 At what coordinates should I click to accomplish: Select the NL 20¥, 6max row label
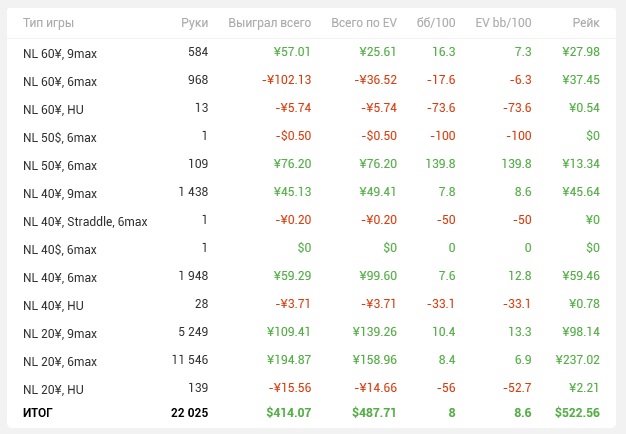60,362
